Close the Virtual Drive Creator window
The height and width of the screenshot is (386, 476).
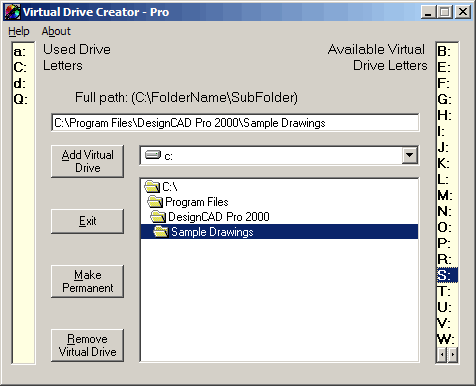coord(463,12)
